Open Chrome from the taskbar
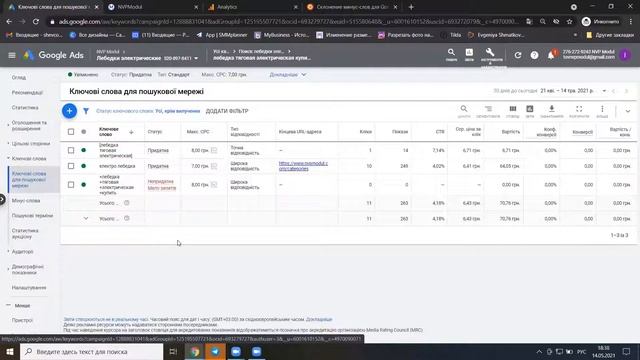Image resolution: width=640 pixels, height=360 pixels. pos(195,351)
